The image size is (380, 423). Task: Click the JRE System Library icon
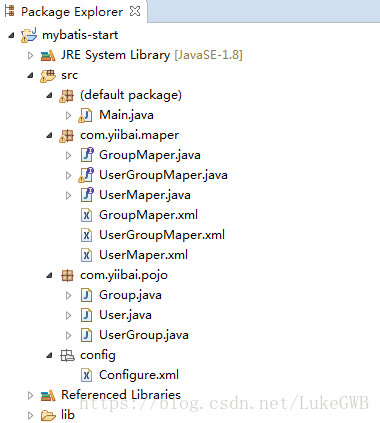[48, 56]
